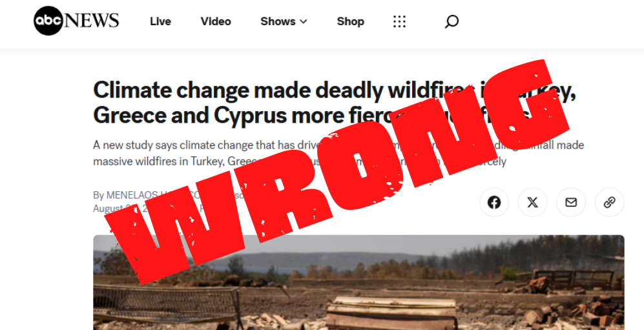Open the dotted grid menu icon

pyautogui.click(x=399, y=21)
